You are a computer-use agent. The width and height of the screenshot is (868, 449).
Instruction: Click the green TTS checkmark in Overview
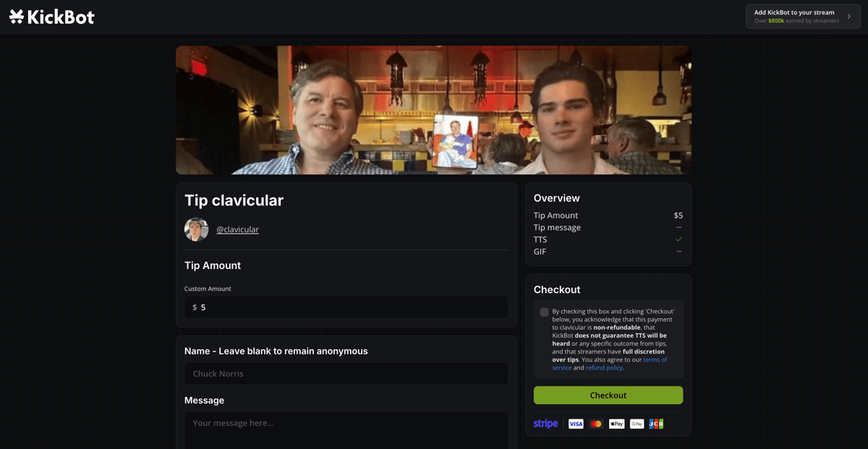point(678,239)
